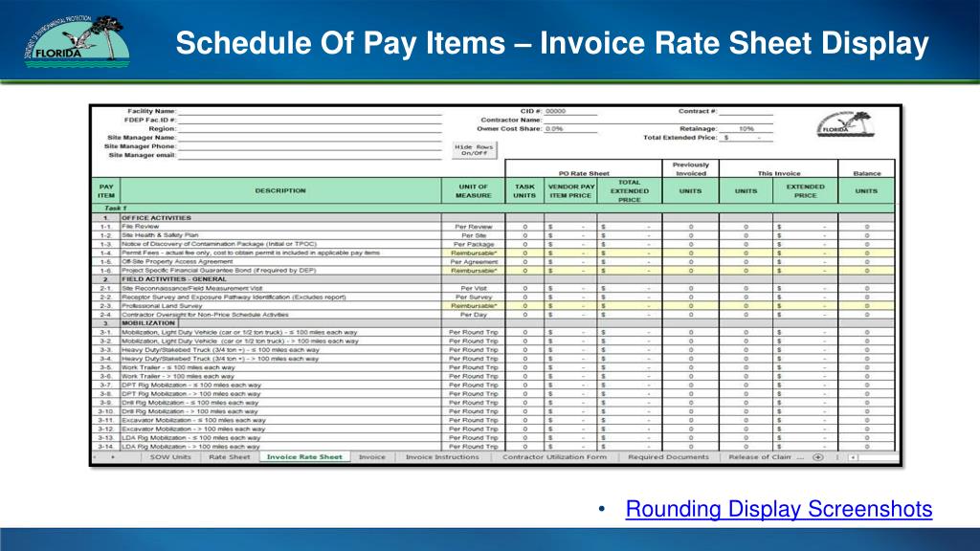Select the File Review description cell
The image size is (980, 551).
280,227
